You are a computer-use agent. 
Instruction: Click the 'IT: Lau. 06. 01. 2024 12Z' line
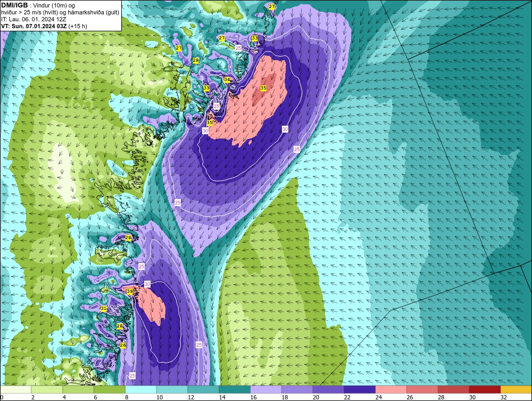[x=34, y=19]
